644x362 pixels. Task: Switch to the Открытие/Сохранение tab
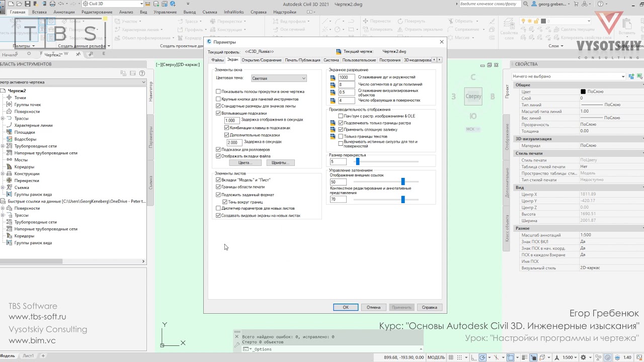click(262, 60)
